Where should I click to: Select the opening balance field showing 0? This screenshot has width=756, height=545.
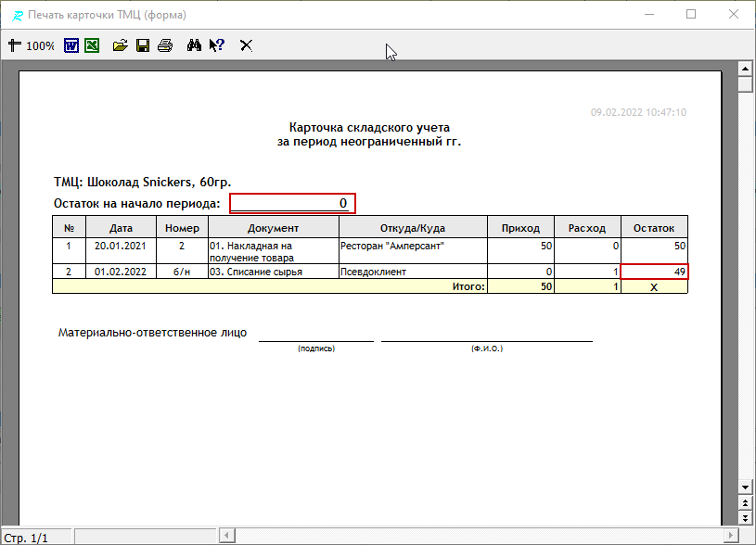point(292,203)
